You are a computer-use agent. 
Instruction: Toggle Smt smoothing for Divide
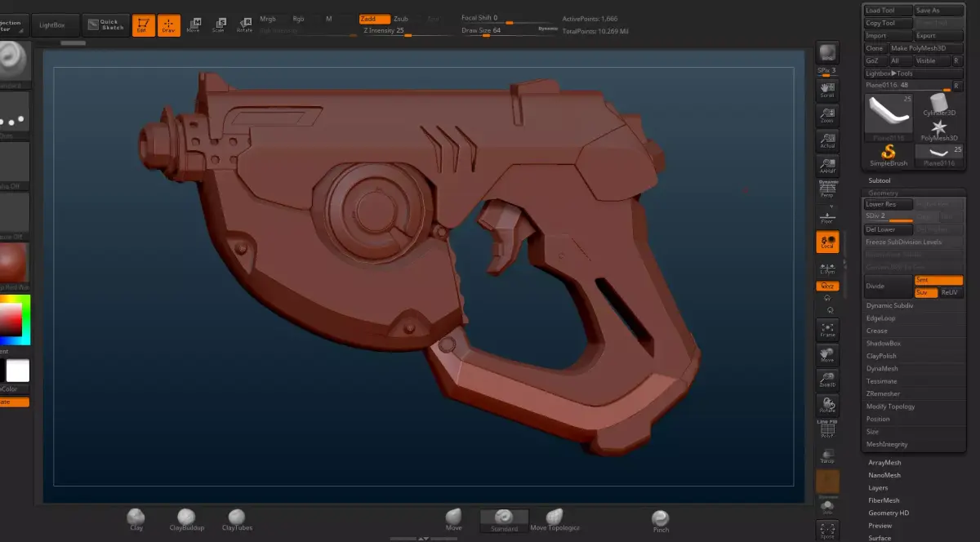[x=938, y=280]
